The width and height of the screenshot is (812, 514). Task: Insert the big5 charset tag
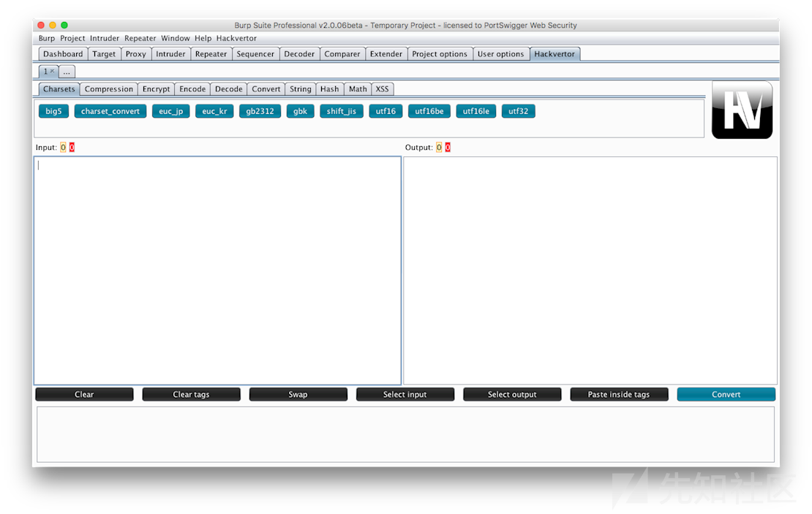(53, 111)
